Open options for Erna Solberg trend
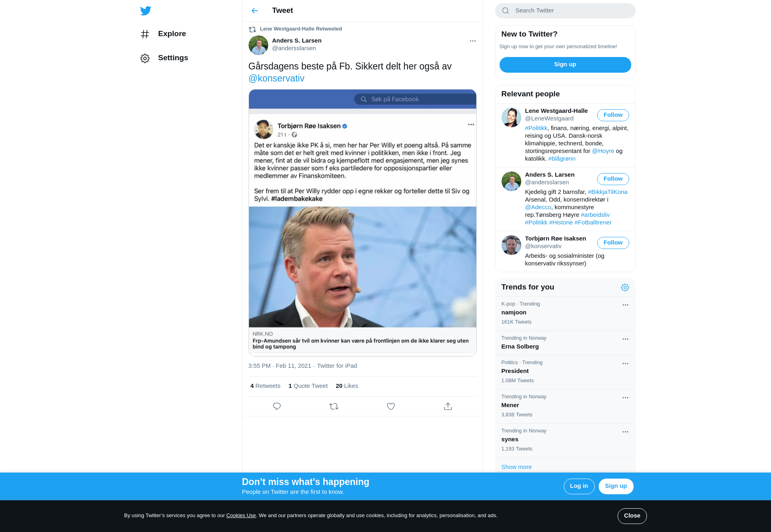This screenshot has width=771, height=532. tap(625, 339)
